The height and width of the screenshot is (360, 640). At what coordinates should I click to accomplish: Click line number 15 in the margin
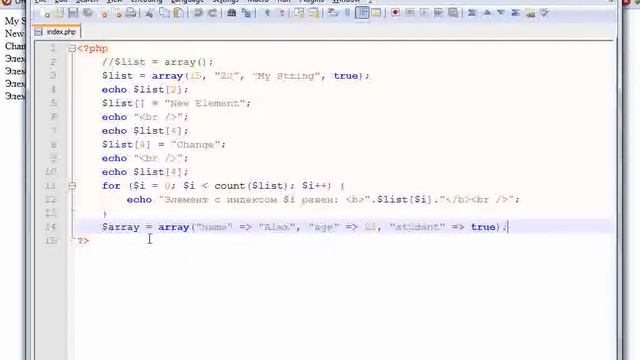[x=51, y=241]
